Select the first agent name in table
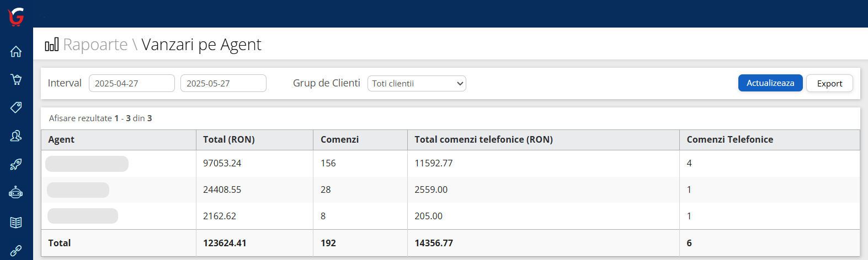The height and width of the screenshot is (260, 868). click(x=87, y=164)
